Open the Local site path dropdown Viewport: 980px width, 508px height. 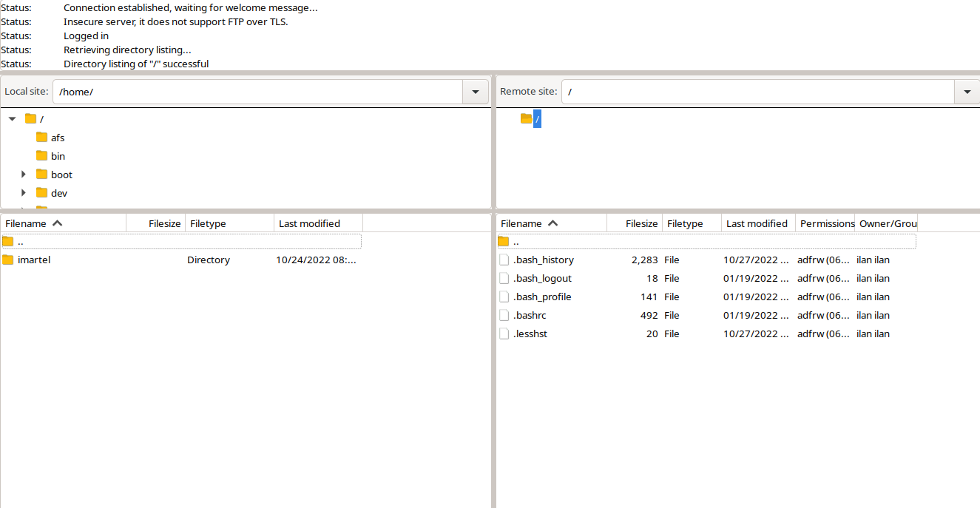click(x=475, y=92)
